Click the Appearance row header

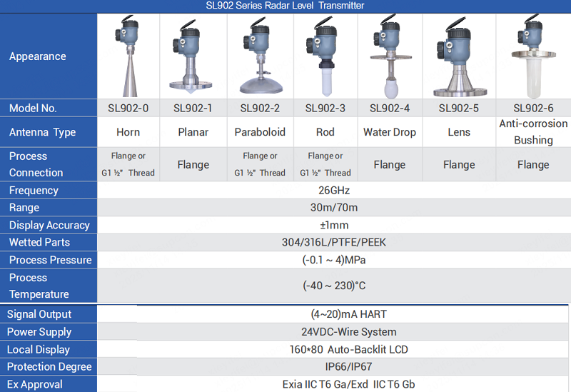(x=38, y=56)
